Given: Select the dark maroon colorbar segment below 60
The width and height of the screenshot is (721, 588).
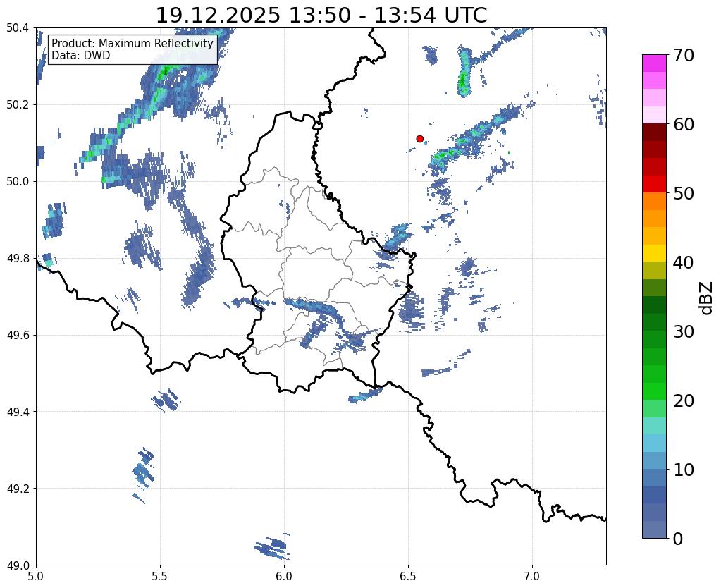Looking at the screenshot, I should [x=654, y=133].
